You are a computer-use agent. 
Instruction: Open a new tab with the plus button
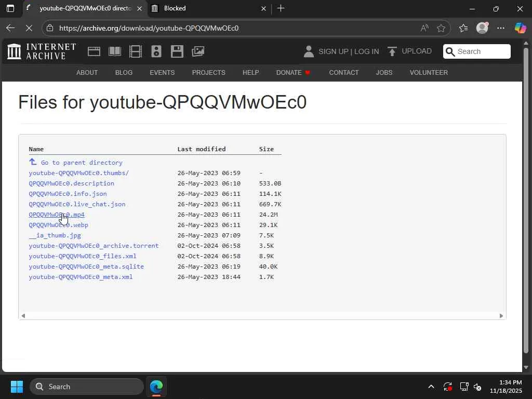coord(281,8)
